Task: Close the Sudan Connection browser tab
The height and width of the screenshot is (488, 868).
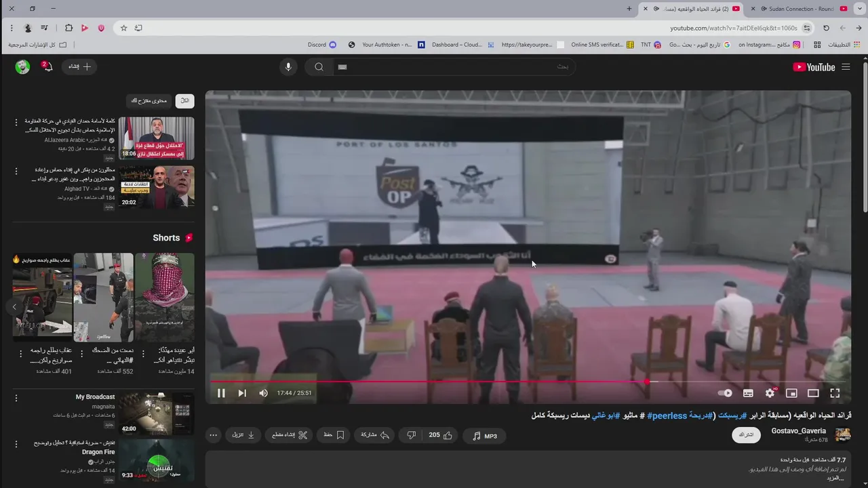Action: click(x=753, y=9)
